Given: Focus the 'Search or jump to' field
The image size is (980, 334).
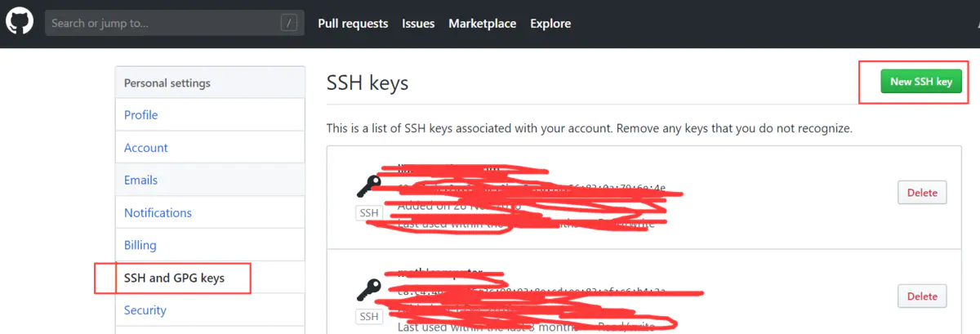Looking at the screenshot, I should (174, 23).
